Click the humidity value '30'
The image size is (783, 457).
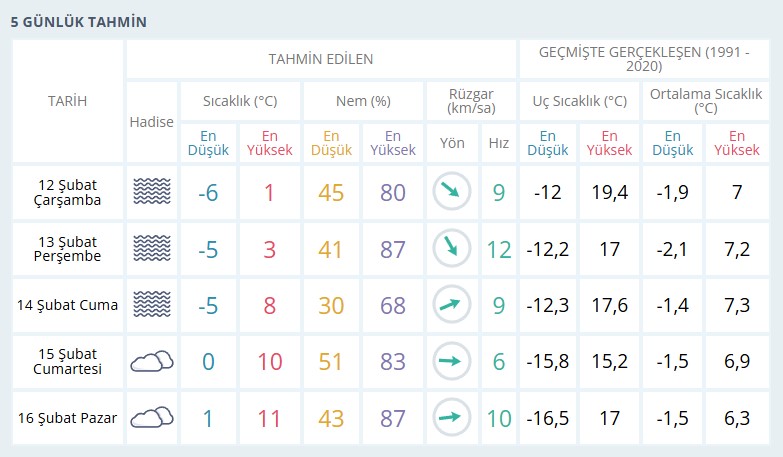331,306
